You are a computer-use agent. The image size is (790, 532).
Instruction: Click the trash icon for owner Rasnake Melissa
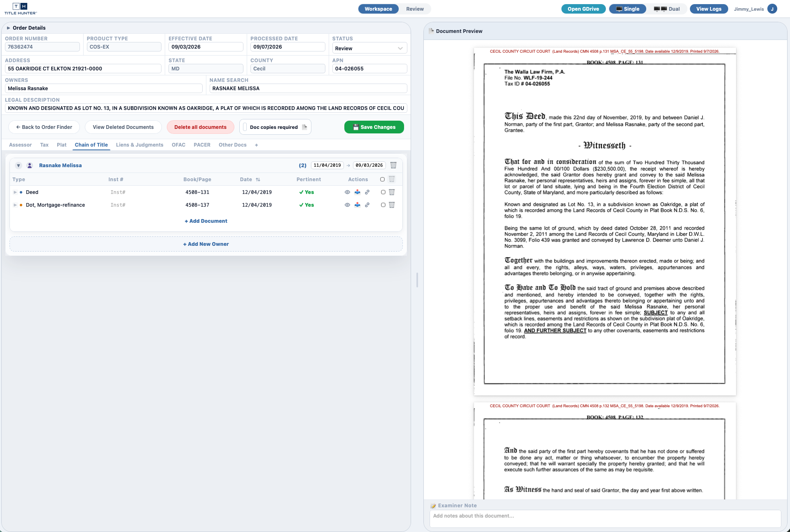(393, 165)
